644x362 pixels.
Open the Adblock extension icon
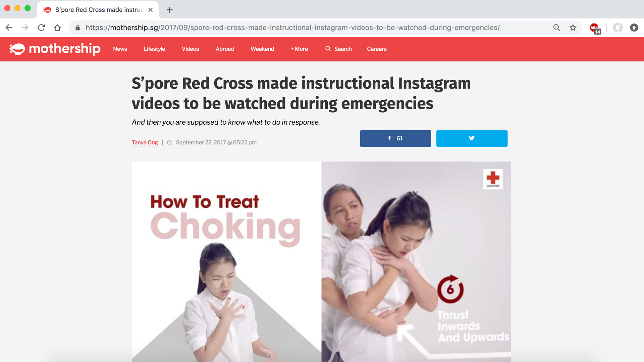[x=595, y=28]
